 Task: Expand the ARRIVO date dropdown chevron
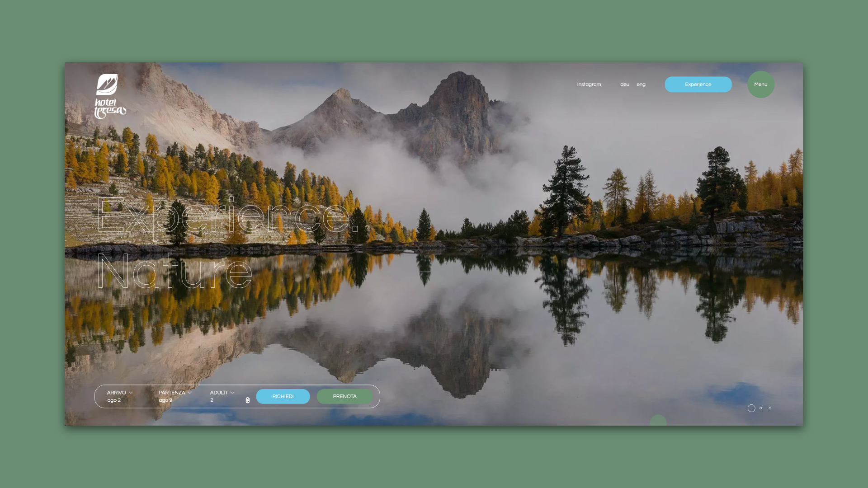pyautogui.click(x=131, y=393)
